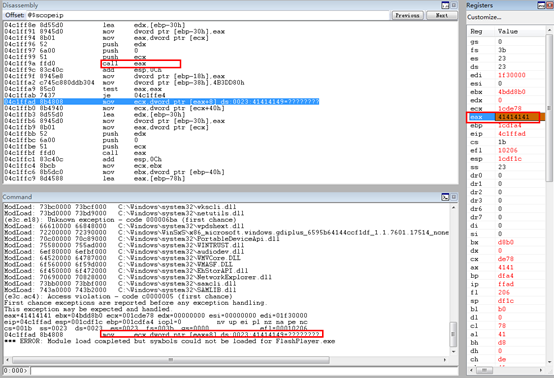554x378 pixels.
Task: Click the ModLoad wkscli.dll line
Action: (x=120, y=207)
